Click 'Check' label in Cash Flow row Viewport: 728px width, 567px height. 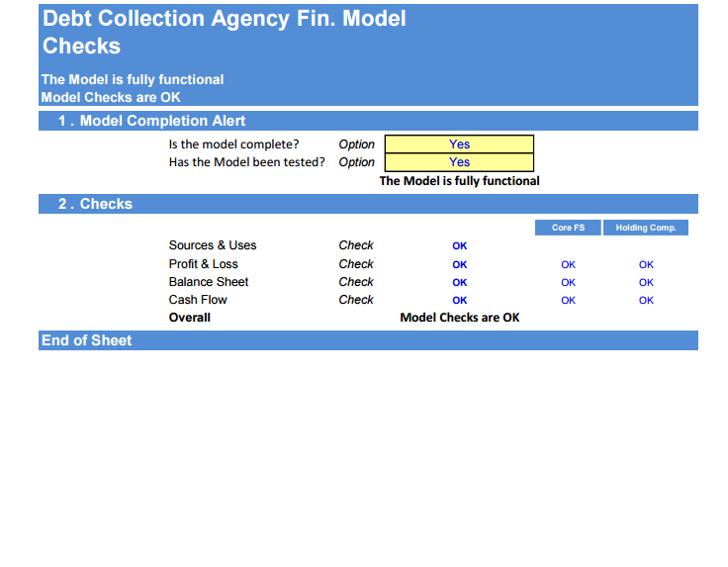click(x=356, y=300)
